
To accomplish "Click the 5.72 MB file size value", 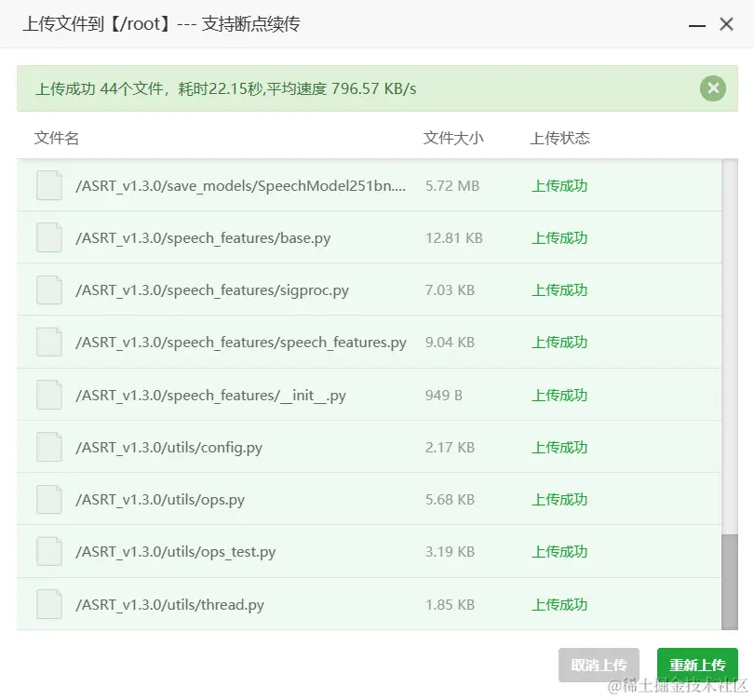I will point(452,186).
